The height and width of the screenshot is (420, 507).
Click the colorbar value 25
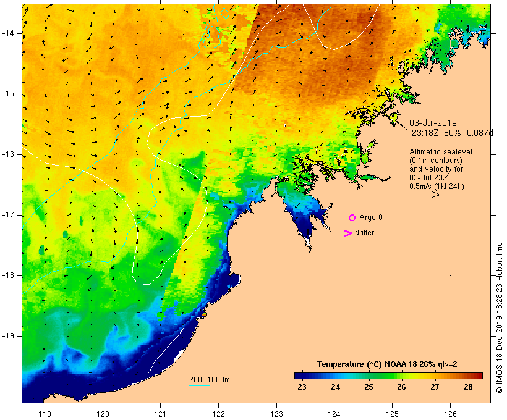(369, 387)
